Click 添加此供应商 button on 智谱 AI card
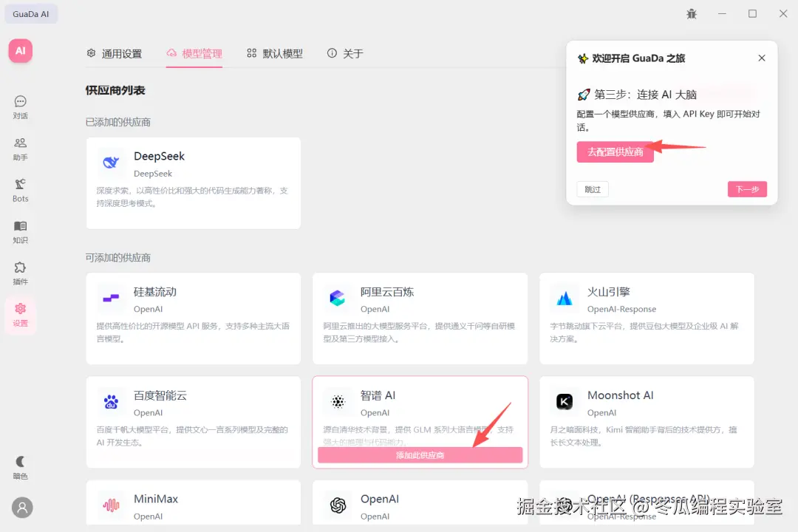The image size is (798, 532). [420, 455]
